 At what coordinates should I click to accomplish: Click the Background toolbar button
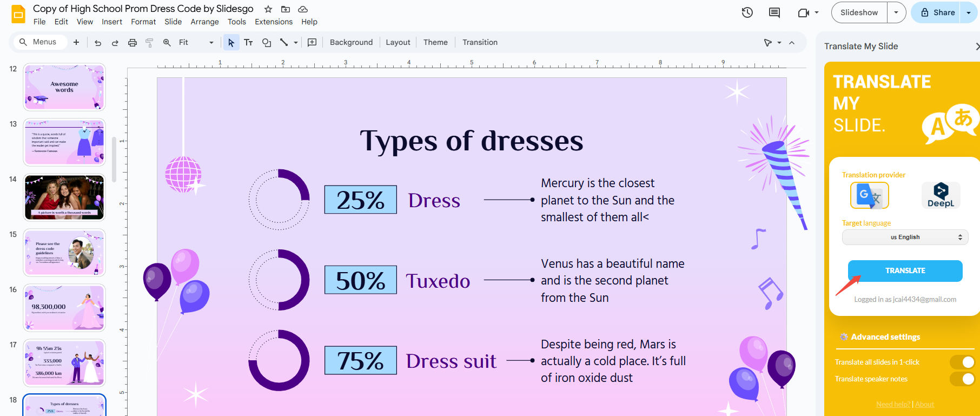coord(351,43)
